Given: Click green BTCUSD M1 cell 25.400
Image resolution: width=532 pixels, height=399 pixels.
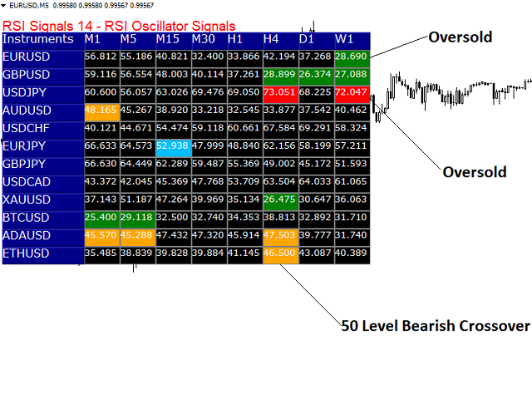Looking at the screenshot, I should [x=101, y=218].
